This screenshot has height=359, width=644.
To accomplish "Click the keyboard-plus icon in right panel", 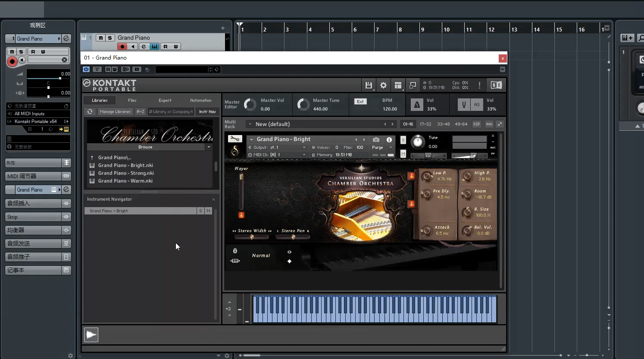I will [627, 38].
